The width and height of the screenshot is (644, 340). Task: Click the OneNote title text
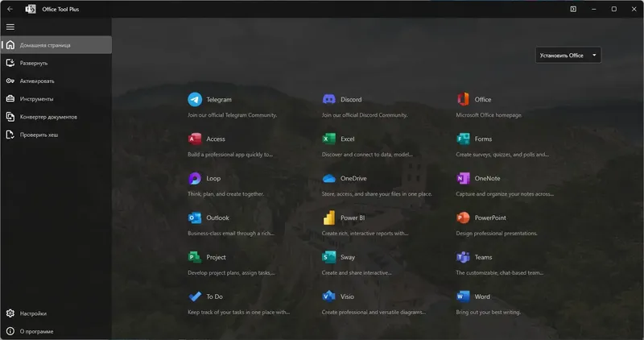coord(488,178)
